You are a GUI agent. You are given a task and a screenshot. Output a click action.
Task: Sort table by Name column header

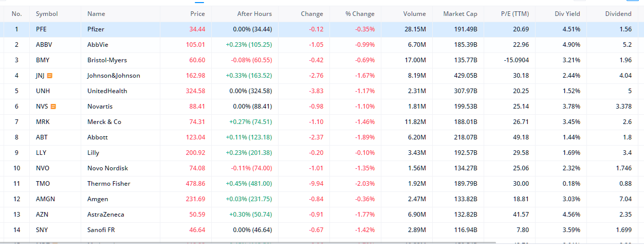click(x=96, y=14)
